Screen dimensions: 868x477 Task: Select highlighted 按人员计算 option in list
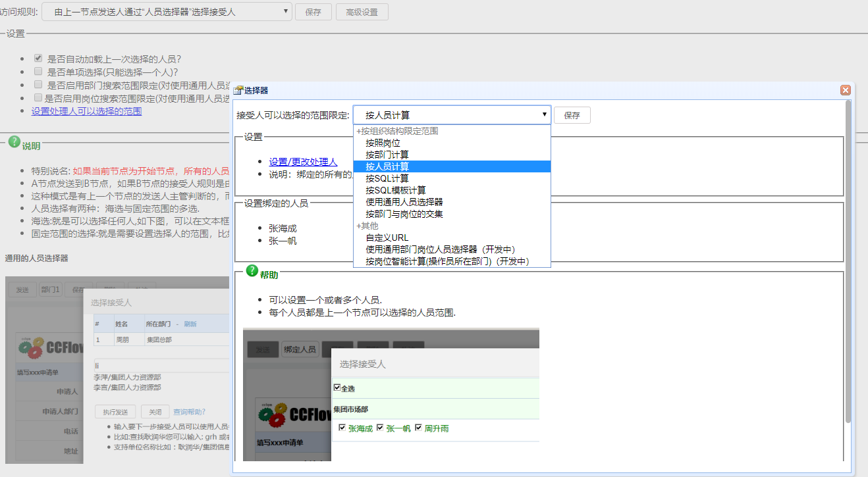[x=452, y=166]
